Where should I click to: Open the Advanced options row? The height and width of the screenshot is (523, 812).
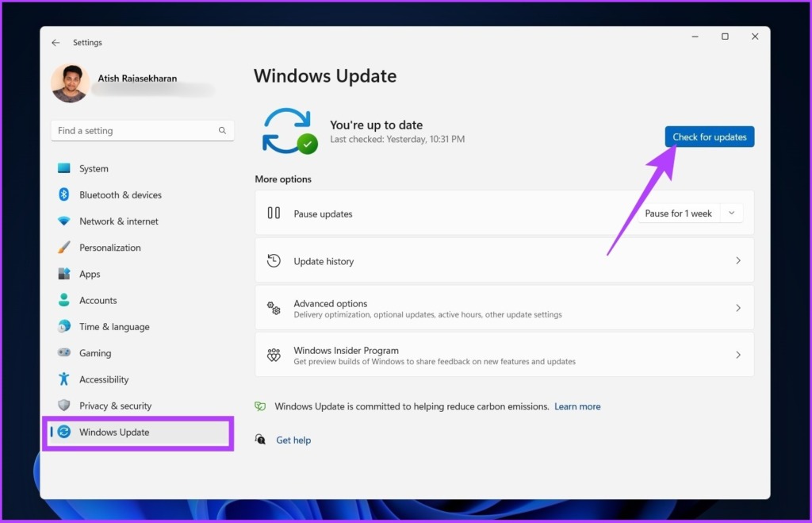[x=504, y=308]
